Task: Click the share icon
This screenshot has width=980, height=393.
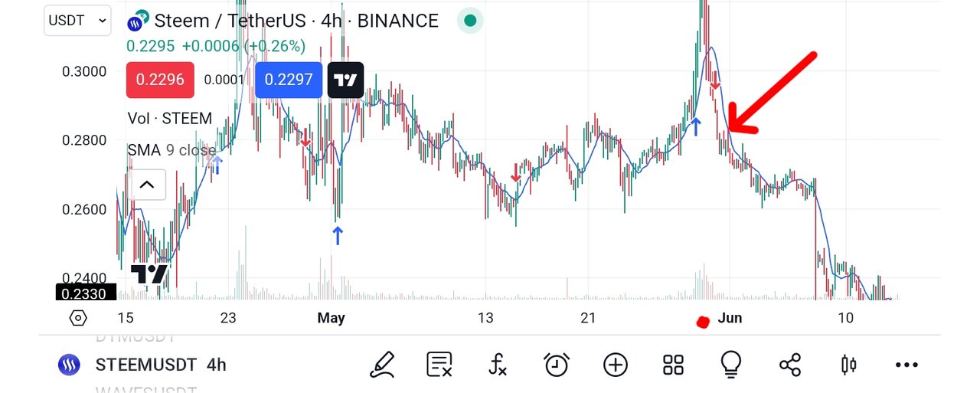Action: 789,365
